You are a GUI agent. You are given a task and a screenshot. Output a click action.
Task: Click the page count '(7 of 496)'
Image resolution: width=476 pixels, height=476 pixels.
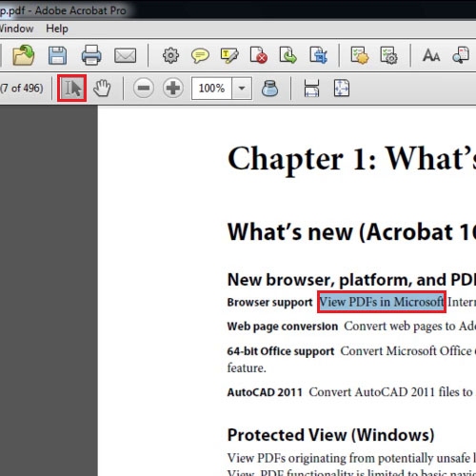coord(22,88)
